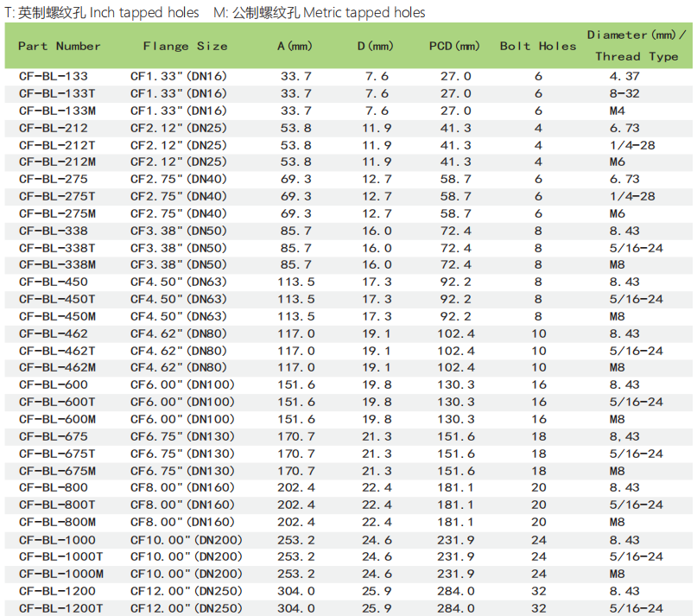This screenshot has height=616, width=697.
Task: Click the 8-32 thread type value
Action: click(x=624, y=93)
